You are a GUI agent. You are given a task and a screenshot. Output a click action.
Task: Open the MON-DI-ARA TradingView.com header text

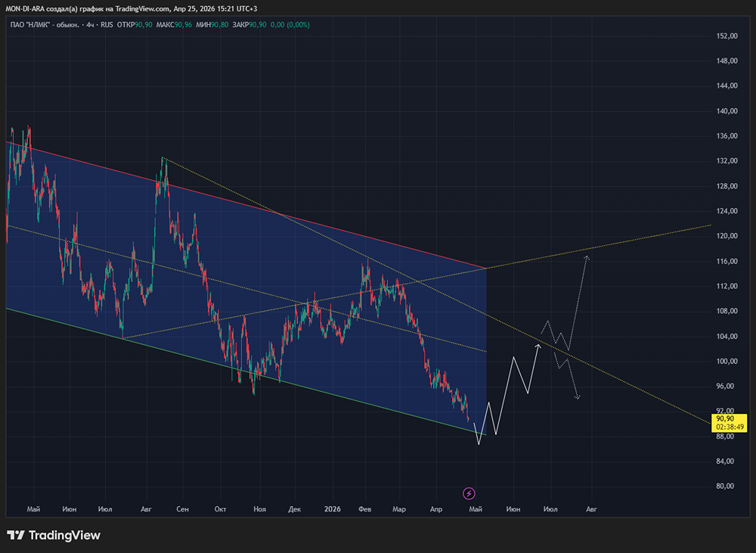(x=132, y=8)
